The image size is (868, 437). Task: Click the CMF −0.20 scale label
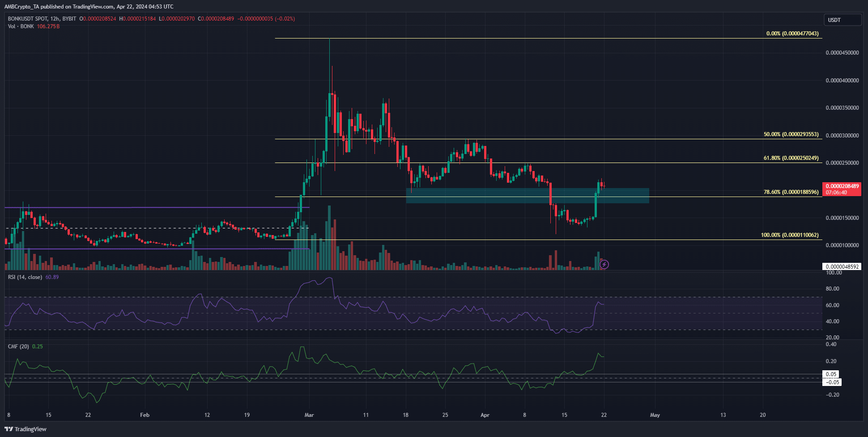click(x=832, y=395)
